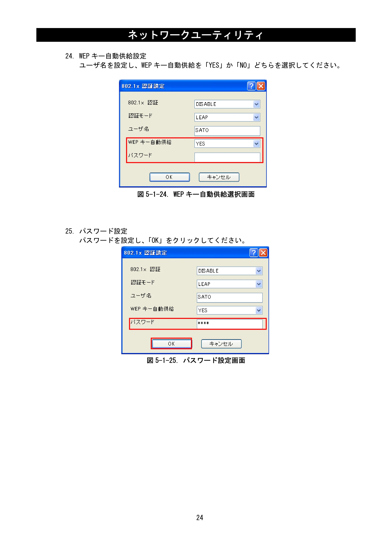Click the help icon in the upper 802.1x dialog
392x555 pixels.
251,86
